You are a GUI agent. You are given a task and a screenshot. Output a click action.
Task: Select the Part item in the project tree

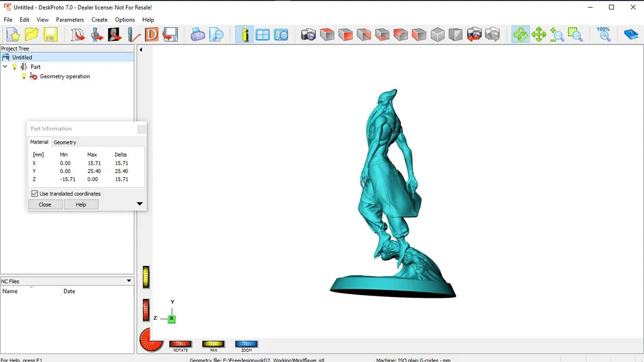coord(35,67)
